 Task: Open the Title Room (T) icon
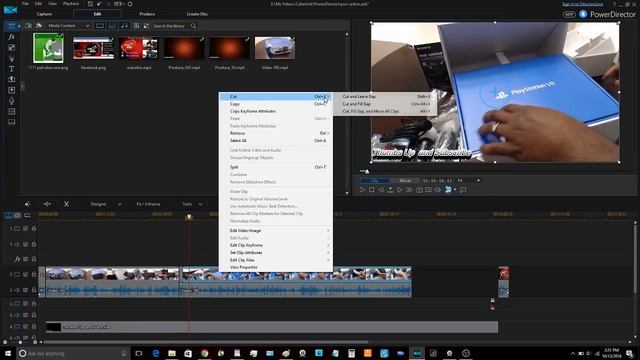tap(11, 69)
